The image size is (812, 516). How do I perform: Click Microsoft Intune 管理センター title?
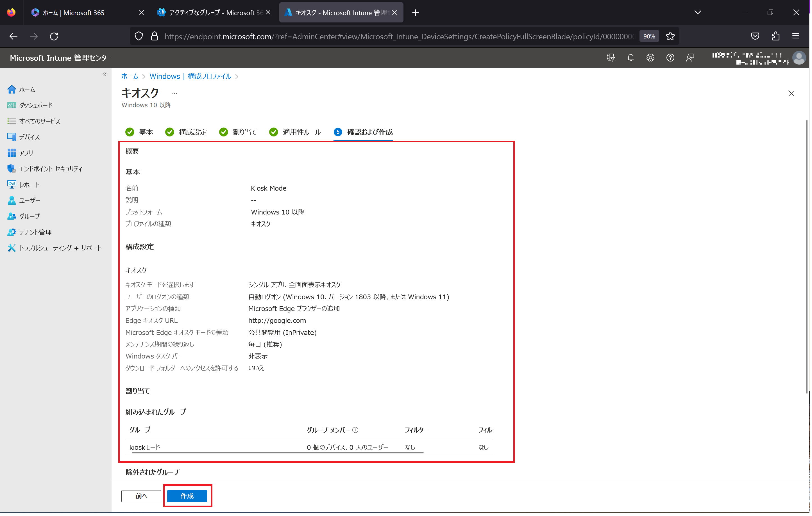coord(61,58)
